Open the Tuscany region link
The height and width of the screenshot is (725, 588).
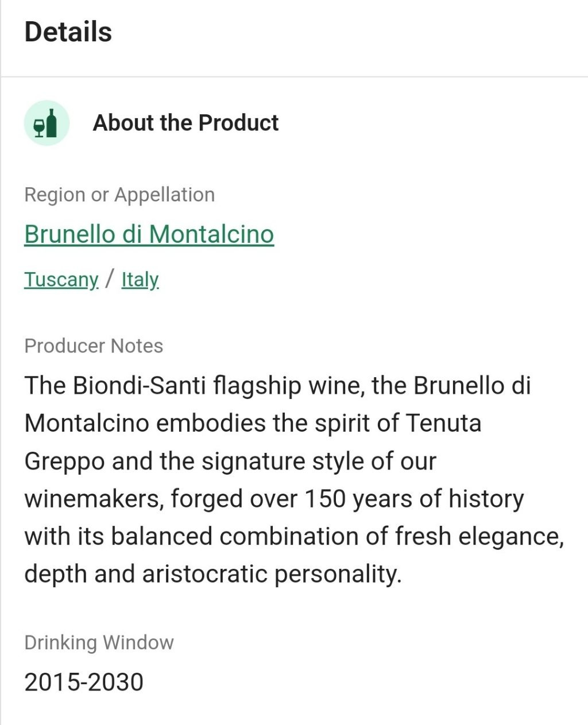coord(61,280)
